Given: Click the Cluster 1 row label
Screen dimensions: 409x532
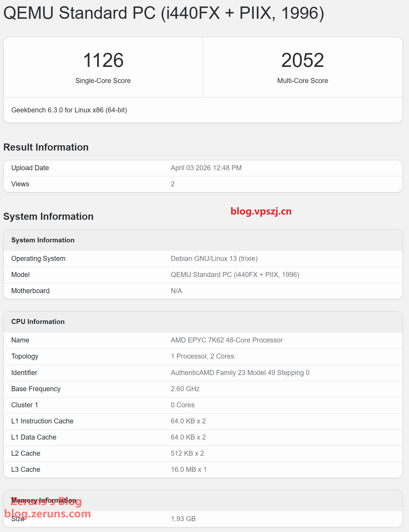Looking at the screenshot, I should point(25,405).
